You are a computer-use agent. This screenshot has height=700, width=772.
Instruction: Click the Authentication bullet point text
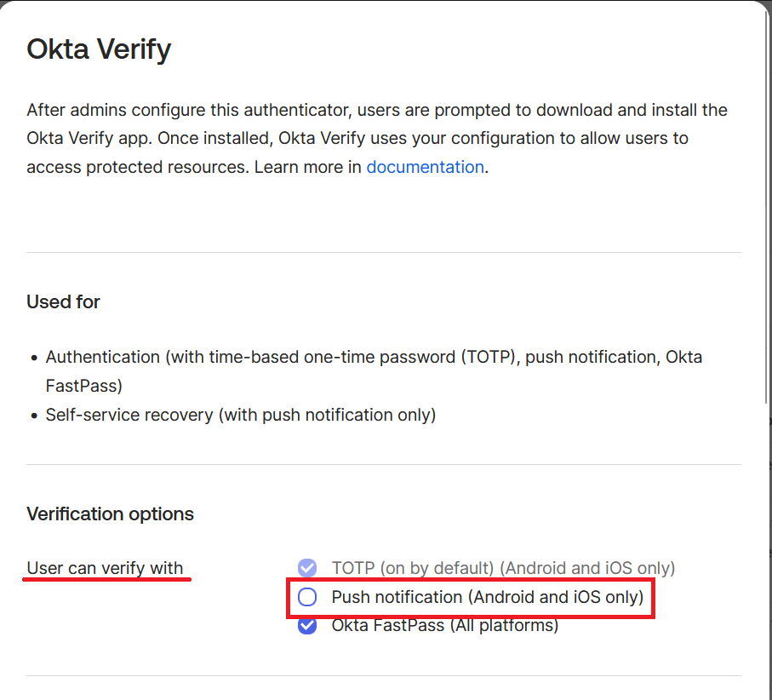pyautogui.click(x=374, y=358)
